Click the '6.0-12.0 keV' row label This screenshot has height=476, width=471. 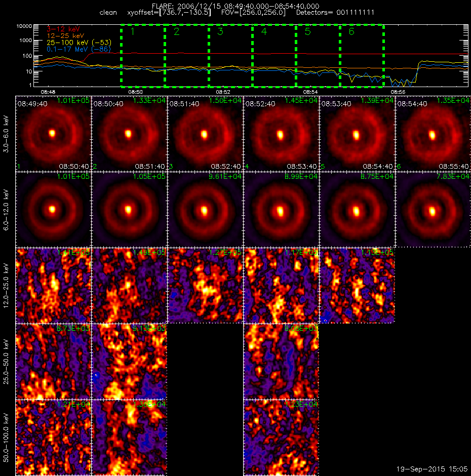coord(6,210)
